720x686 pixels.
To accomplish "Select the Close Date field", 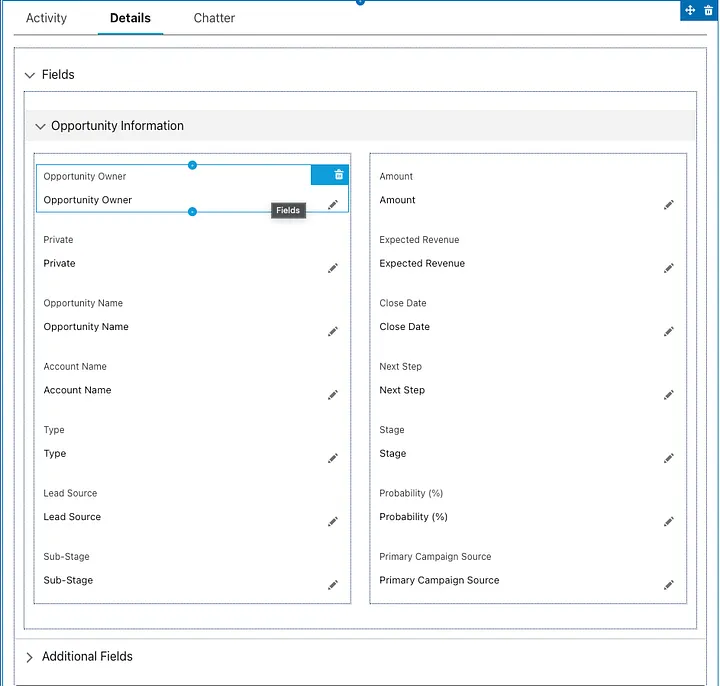I will (x=528, y=315).
